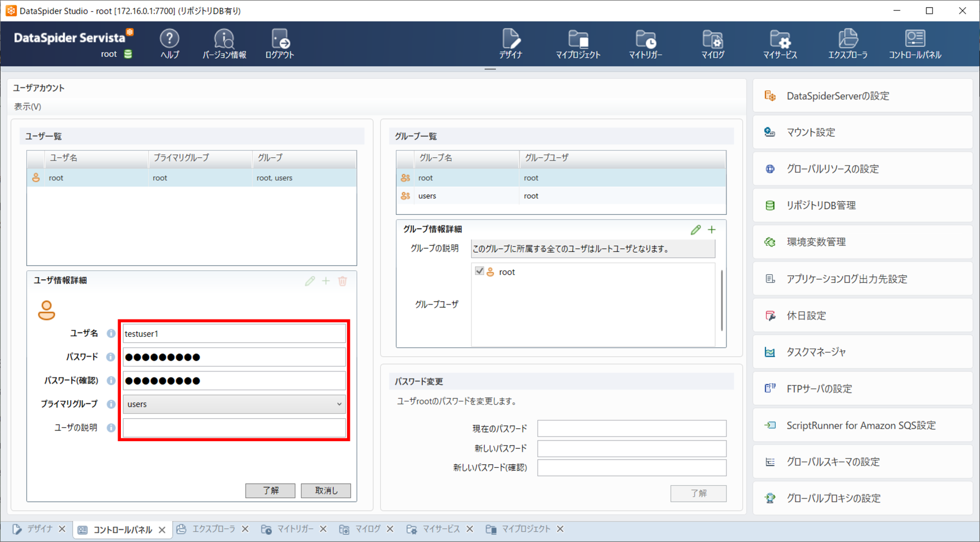This screenshot has width=980, height=542.
Task: Click the version info (バージョン情報) icon
Action: pyautogui.click(x=224, y=43)
